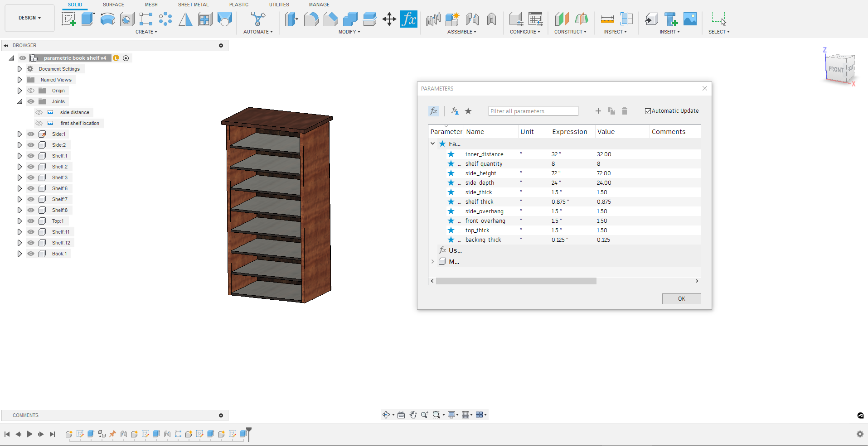Open the DESIGN workspace dropdown
The image size is (868, 446).
(29, 18)
